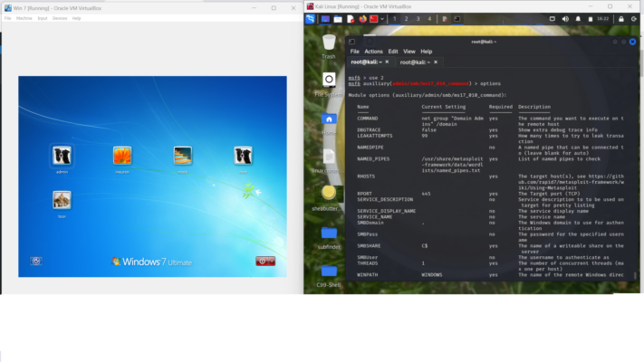Switch to Kali workspace 2
The height and width of the screenshot is (362, 644).
point(406,19)
